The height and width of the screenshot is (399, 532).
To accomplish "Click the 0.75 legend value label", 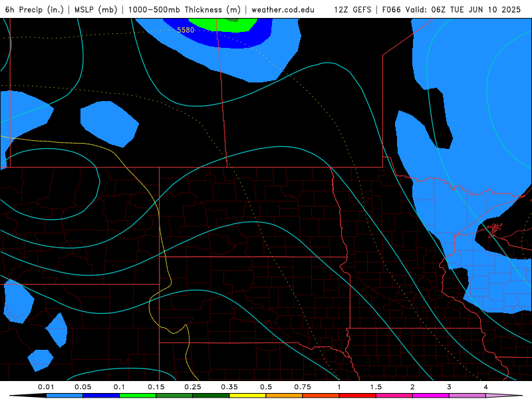I will 303,387.
